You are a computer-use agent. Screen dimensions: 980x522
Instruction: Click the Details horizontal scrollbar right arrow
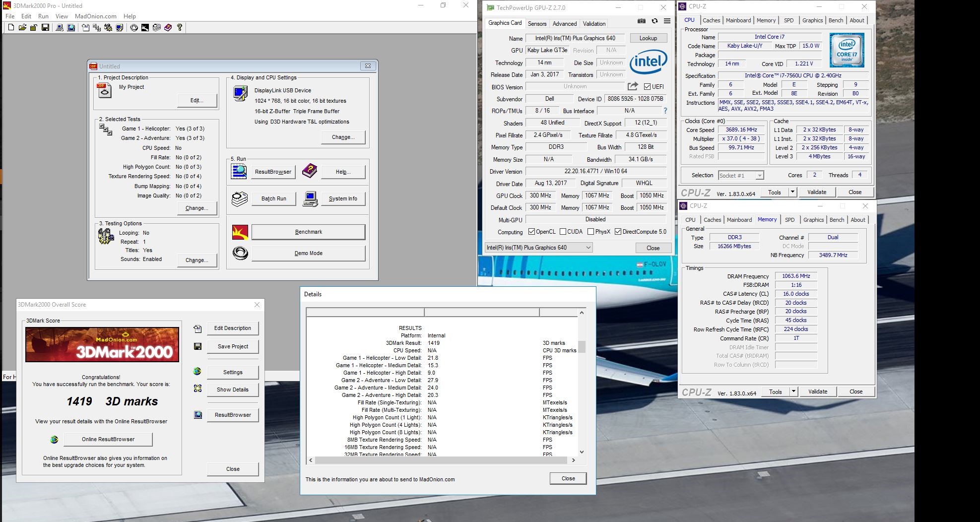pos(573,460)
